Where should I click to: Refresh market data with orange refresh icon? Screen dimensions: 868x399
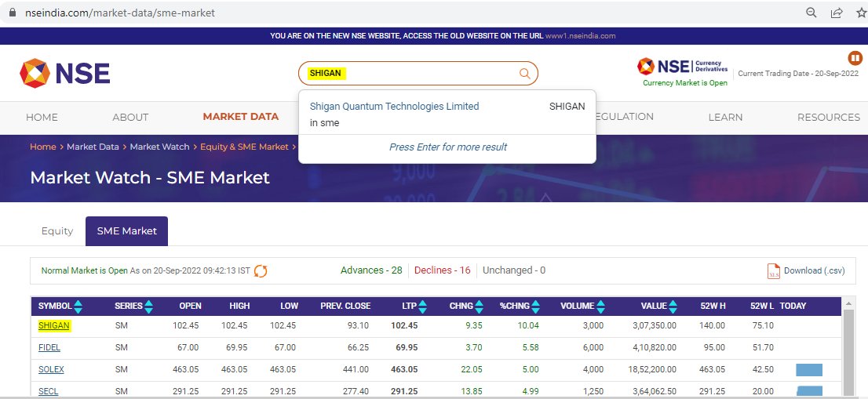tap(261, 270)
